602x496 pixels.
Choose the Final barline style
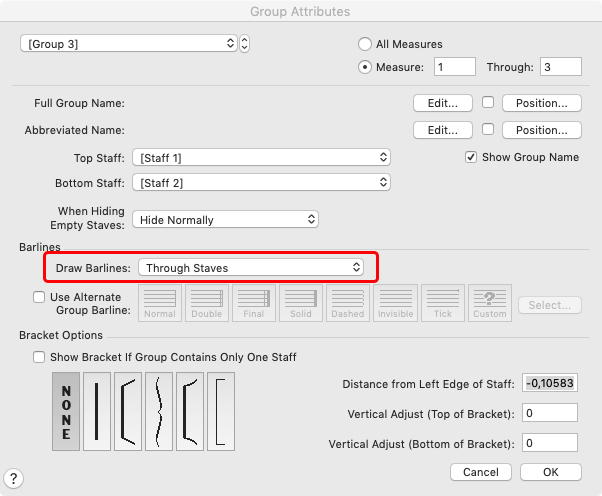pyautogui.click(x=254, y=303)
